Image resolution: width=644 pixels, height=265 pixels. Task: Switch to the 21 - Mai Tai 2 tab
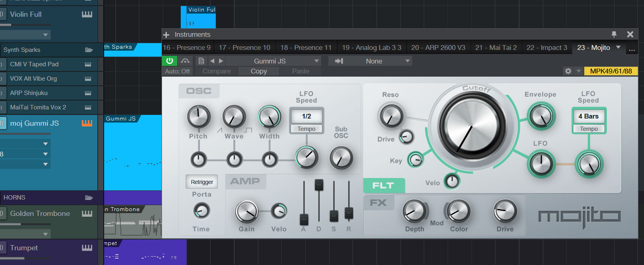[x=496, y=48]
